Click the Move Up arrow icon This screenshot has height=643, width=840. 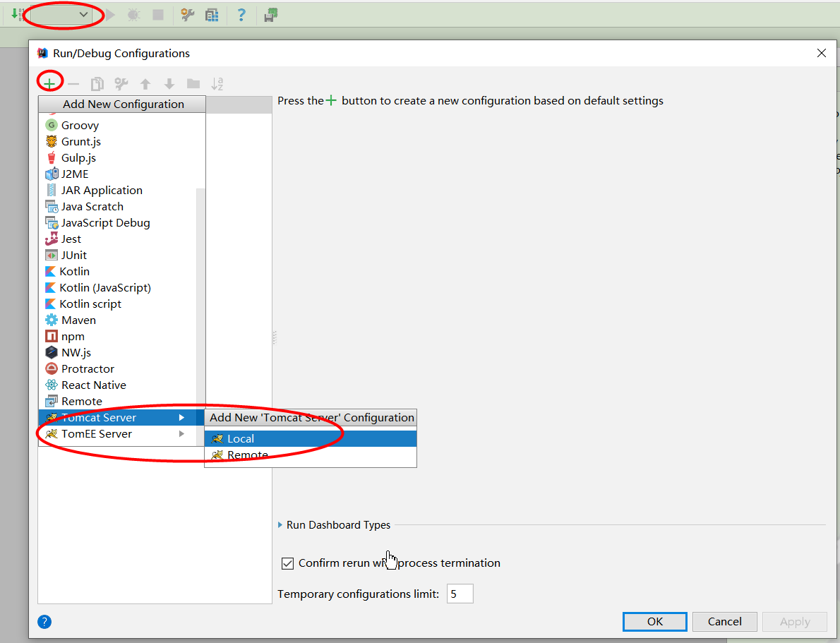pos(145,84)
